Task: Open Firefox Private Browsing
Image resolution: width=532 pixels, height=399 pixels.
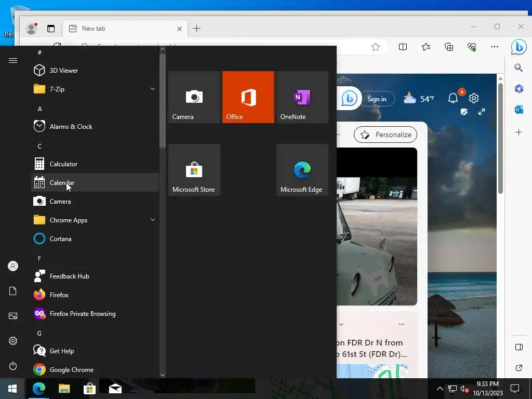Action: [x=95, y=313]
